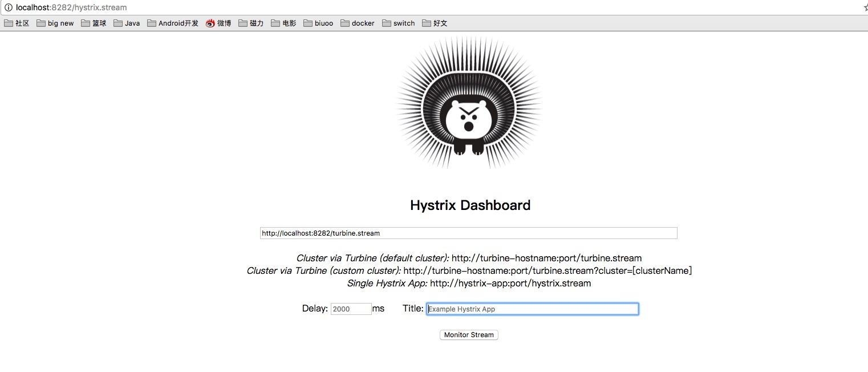
Task: Open the big new bookmark folder
Action: tap(55, 23)
